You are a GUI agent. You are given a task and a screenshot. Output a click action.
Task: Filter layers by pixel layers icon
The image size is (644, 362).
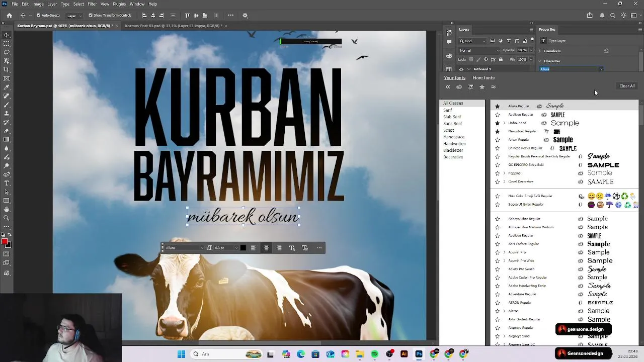pos(492,41)
